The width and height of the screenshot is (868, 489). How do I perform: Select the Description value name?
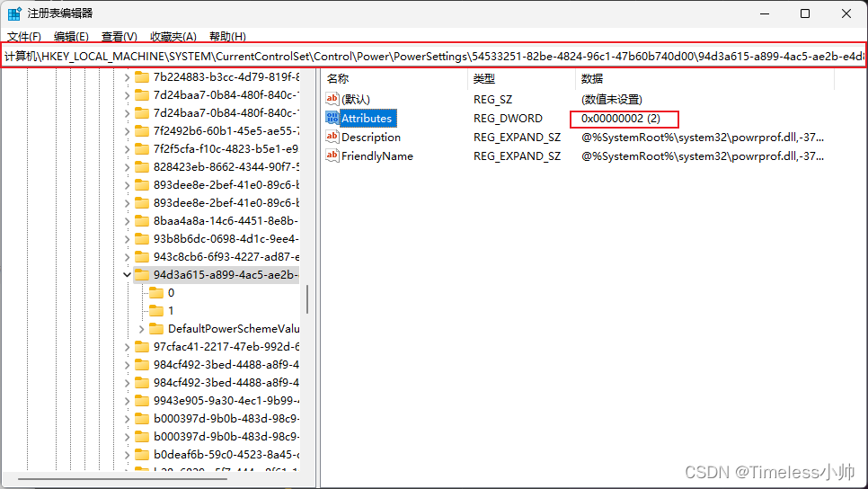(x=371, y=137)
